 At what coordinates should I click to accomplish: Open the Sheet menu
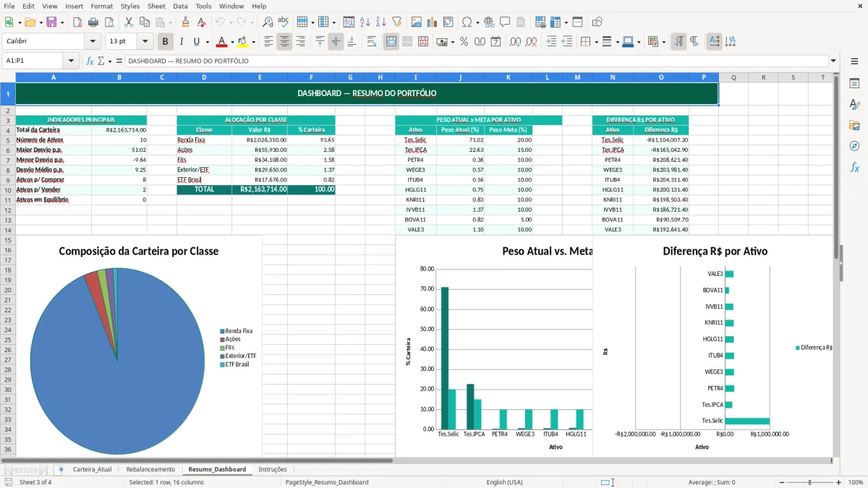point(156,6)
